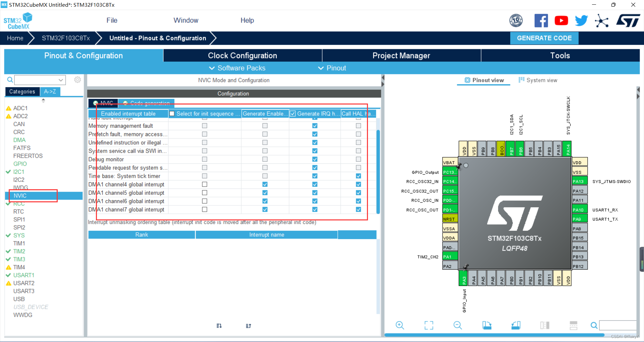Uncheck Generate Enable for DMA1 channel5 interrupt
The width and height of the screenshot is (644, 342).
point(265,193)
